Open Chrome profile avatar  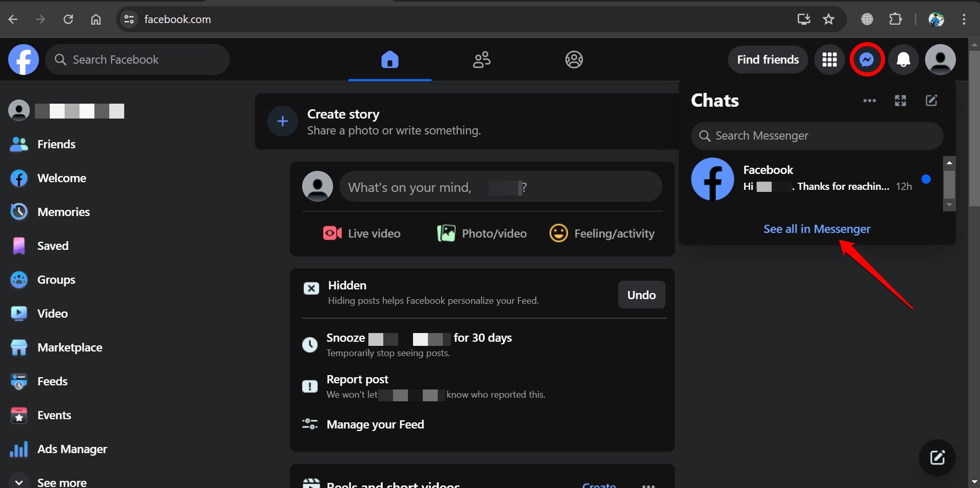(936, 19)
